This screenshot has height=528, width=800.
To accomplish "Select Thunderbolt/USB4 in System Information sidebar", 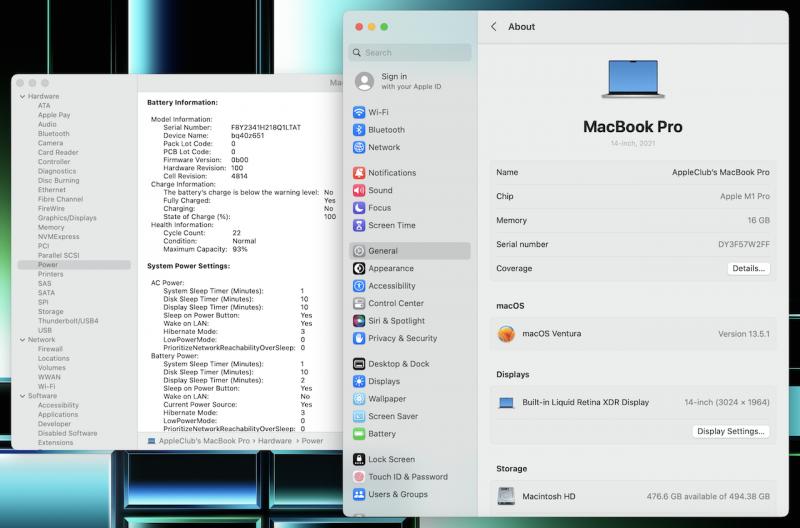I will (x=68, y=321).
